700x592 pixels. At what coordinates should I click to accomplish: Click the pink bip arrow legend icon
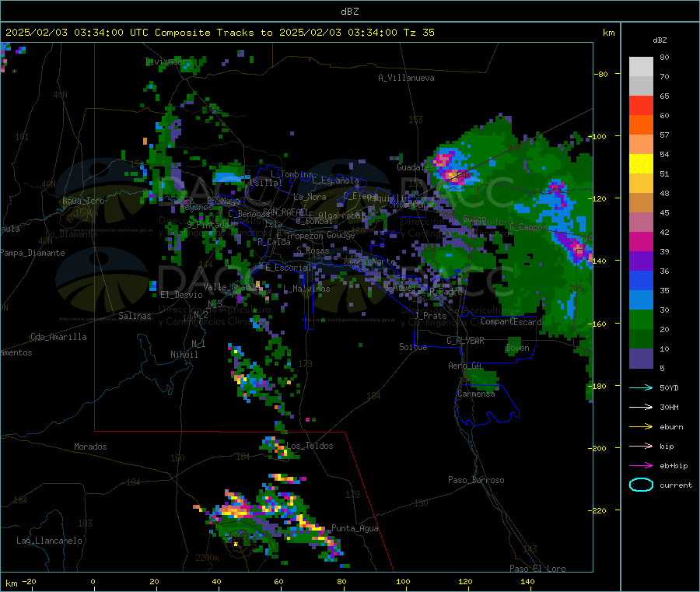tap(641, 446)
